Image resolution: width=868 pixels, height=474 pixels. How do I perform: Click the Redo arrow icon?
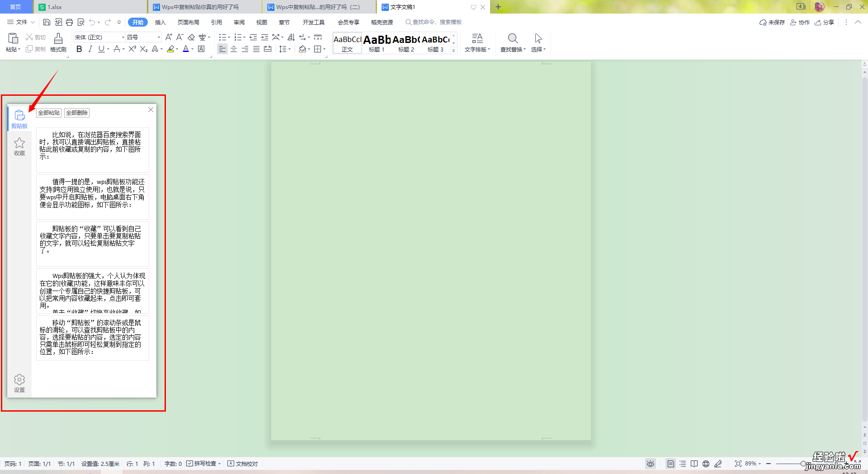(108, 22)
